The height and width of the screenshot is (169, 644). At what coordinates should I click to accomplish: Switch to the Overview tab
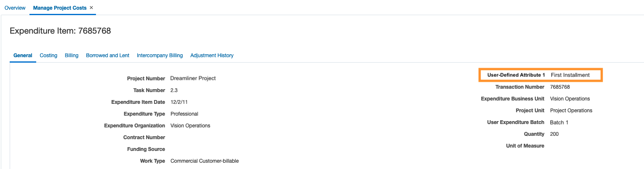(x=15, y=8)
